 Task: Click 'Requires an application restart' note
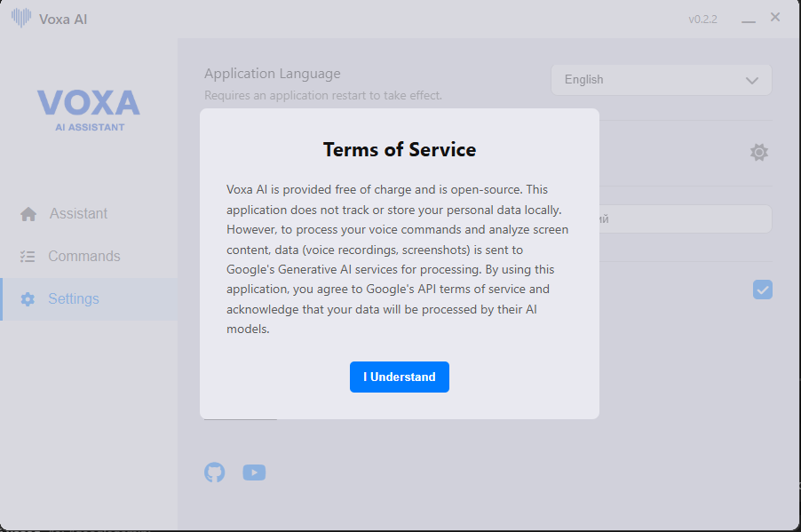point(323,96)
